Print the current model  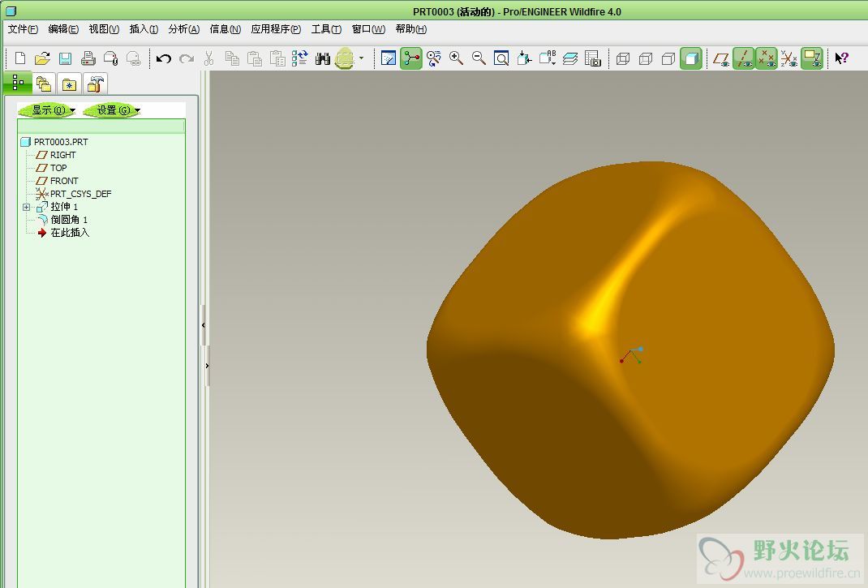tap(88, 58)
